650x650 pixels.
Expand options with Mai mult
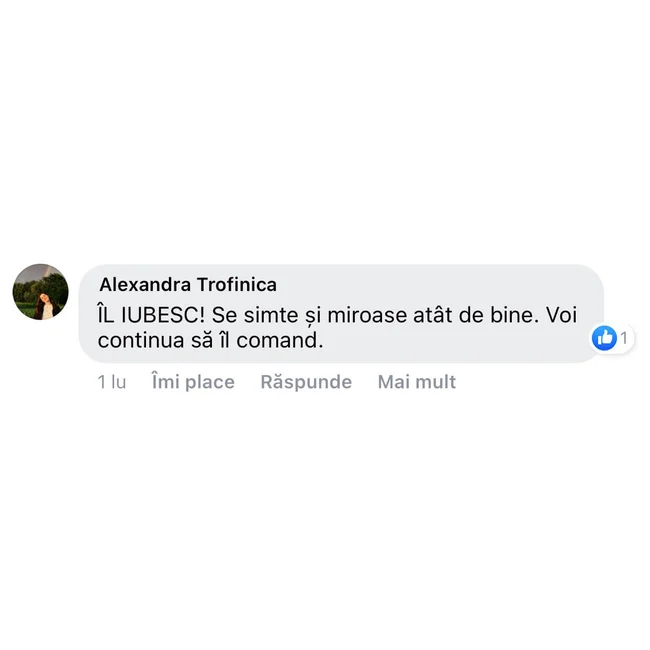[x=417, y=381]
